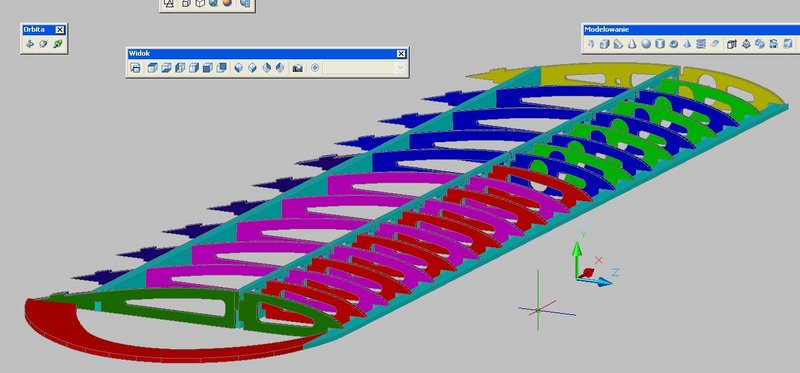Click the Widok toolbar title bar
Screen dimensions: 800x373
pyautogui.click(x=267, y=54)
